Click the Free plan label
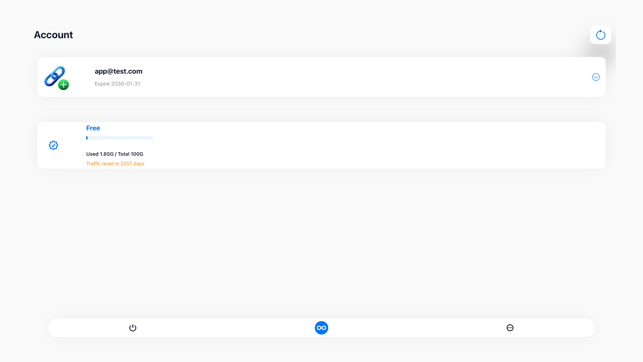Screen dimensions: 643x362 [x=93, y=128]
